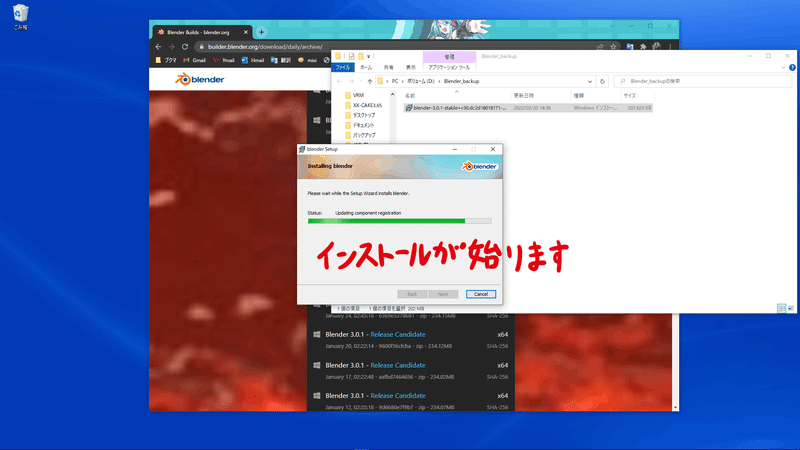Switch Explorer to large icons view
The height and width of the screenshot is (450, 800).
tap(791, 308)
